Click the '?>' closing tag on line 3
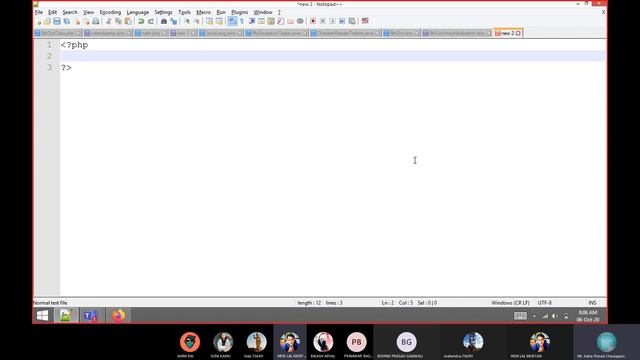 click(66, 67)
